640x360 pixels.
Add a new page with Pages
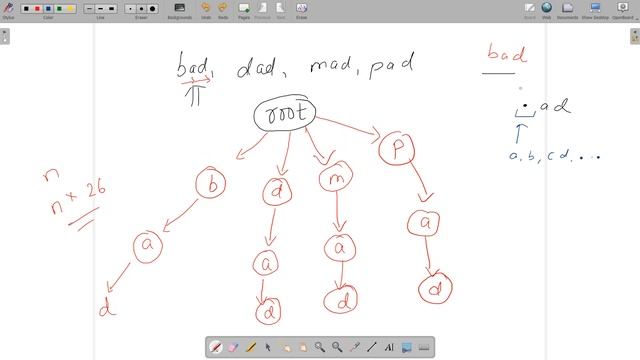[x=244, y=11]
